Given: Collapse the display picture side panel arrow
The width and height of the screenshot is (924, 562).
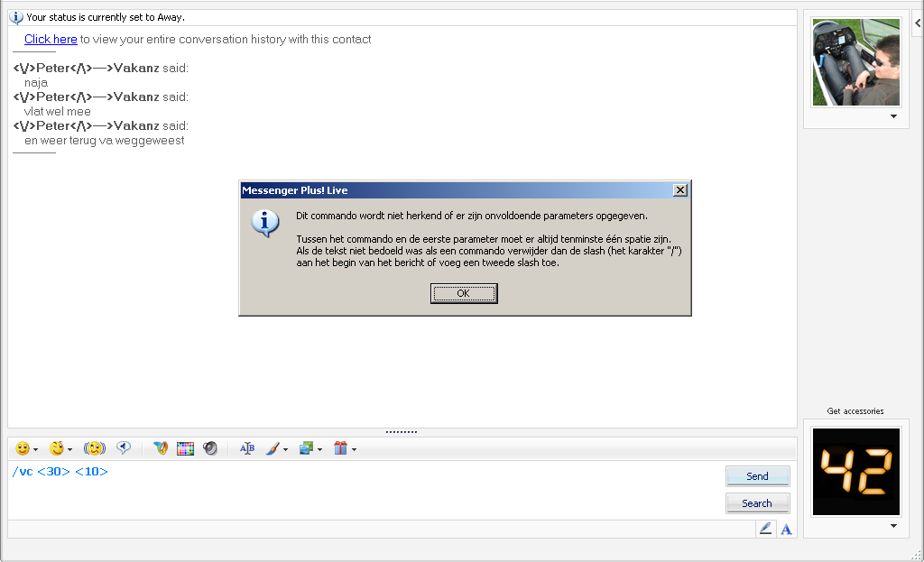Looking at the screenshot, I should point(918,23).
